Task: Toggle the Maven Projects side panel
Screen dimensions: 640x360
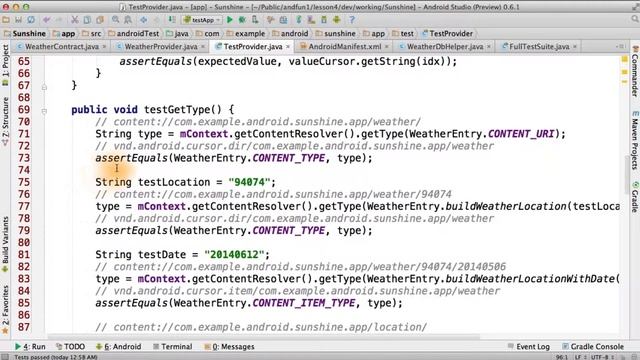Action: click(635, 140)
